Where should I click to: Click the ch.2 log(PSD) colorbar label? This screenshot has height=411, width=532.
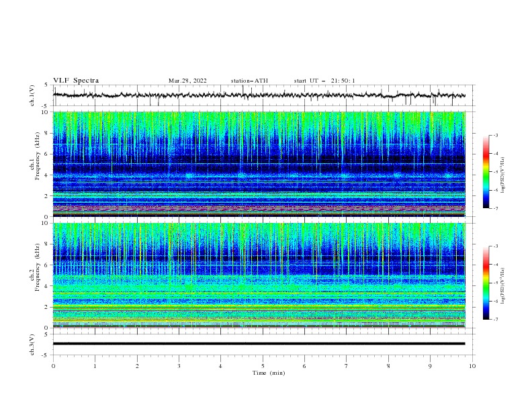coord(503,286)
